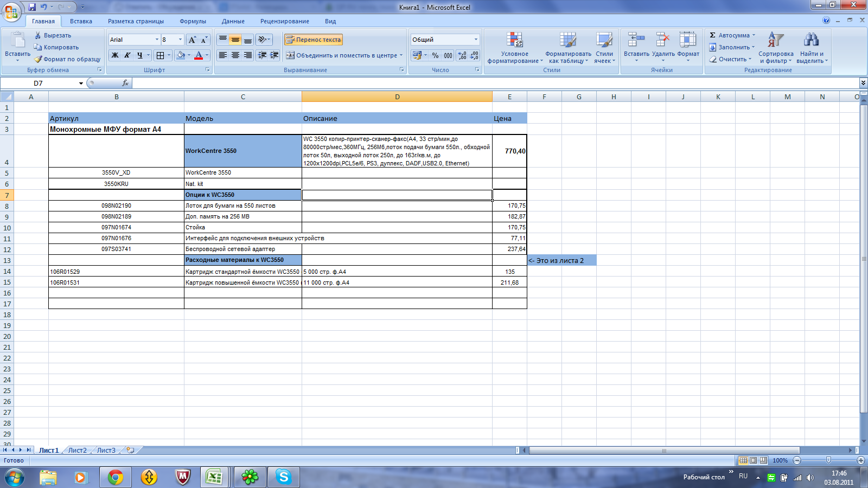Open Форматировать как таблицу gallery
Image resolution: width=868 pixels, height=488 pixels.
coord(568,48)
